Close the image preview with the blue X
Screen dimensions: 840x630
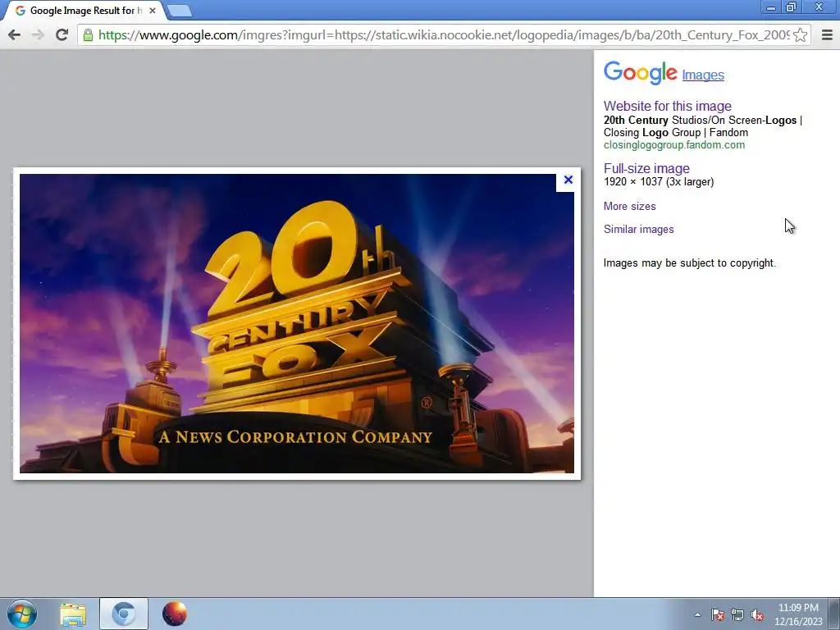coord(568,180)
